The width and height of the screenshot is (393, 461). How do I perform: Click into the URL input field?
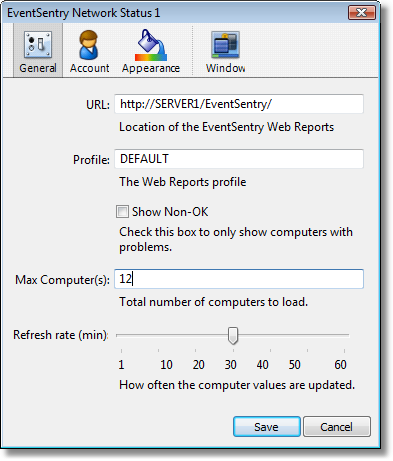click(239, 104)
